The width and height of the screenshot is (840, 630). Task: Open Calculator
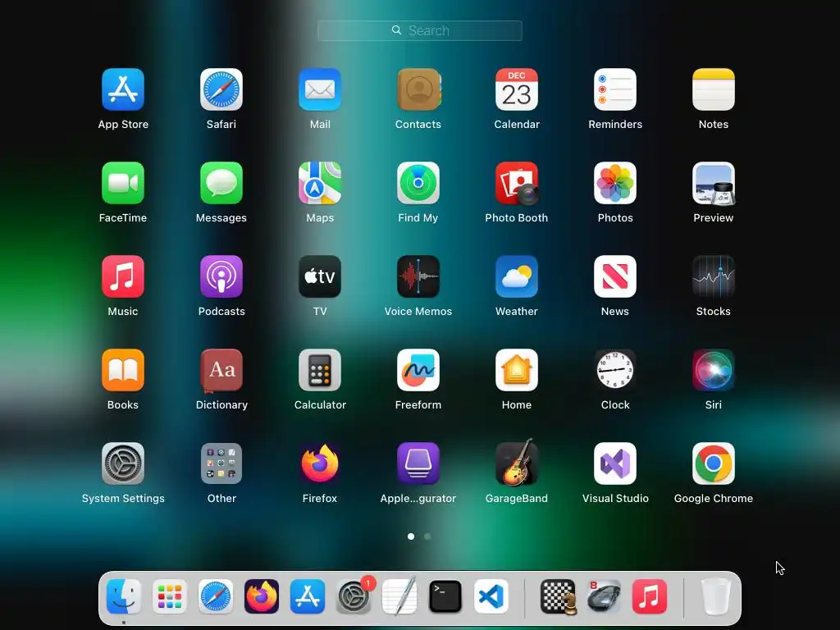(320, 370)
